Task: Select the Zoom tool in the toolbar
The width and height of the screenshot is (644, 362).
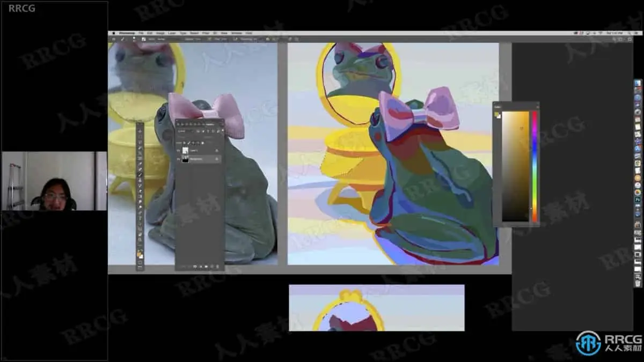Action: point(140,240)
